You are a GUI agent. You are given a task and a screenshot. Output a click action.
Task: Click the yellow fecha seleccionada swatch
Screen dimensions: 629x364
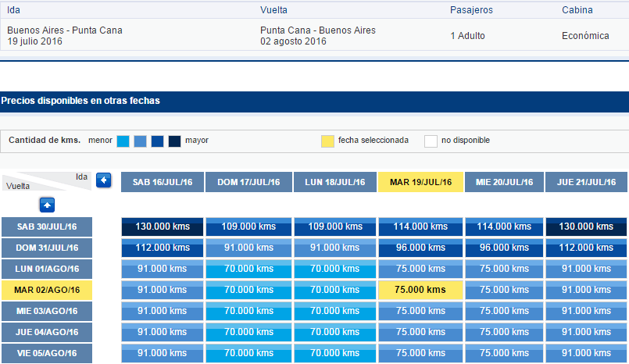tap(327, 141)
